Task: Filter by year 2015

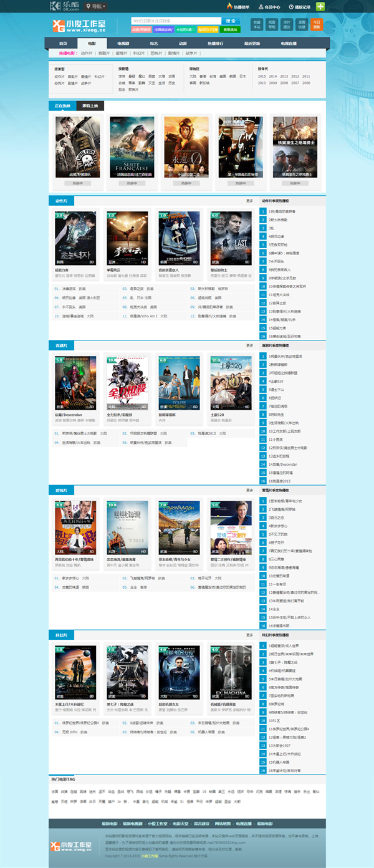Action: click(x=262, y=76)
